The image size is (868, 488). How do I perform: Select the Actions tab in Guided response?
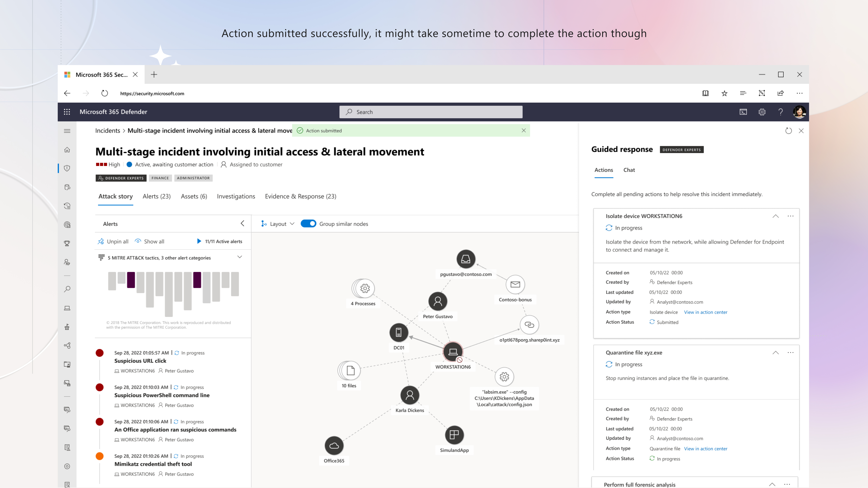(604, 170)
